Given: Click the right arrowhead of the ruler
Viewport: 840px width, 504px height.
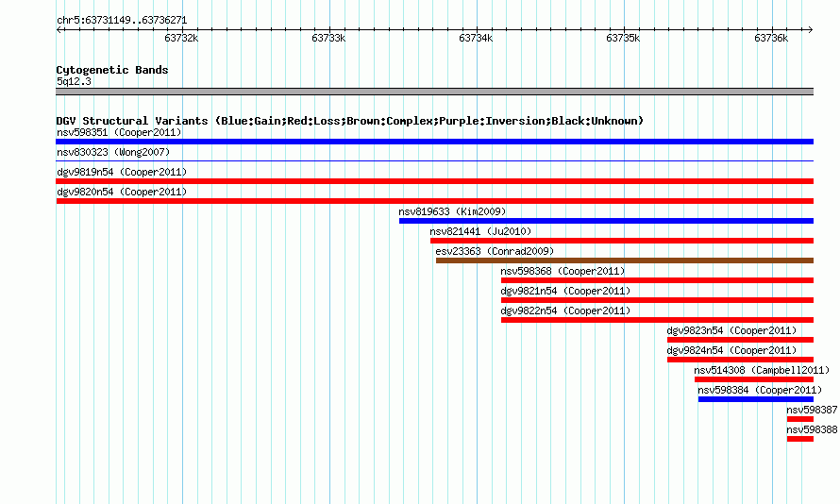Looking at the screenshot, I should [811, 29].
